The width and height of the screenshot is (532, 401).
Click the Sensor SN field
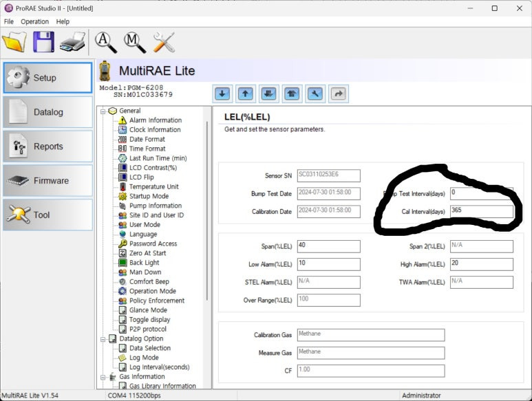329,175
